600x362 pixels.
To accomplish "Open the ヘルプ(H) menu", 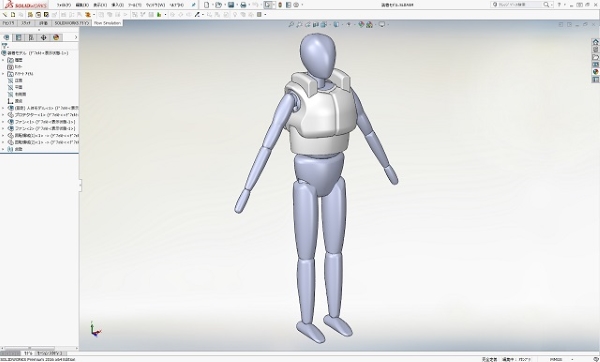I will coord(176,5).
